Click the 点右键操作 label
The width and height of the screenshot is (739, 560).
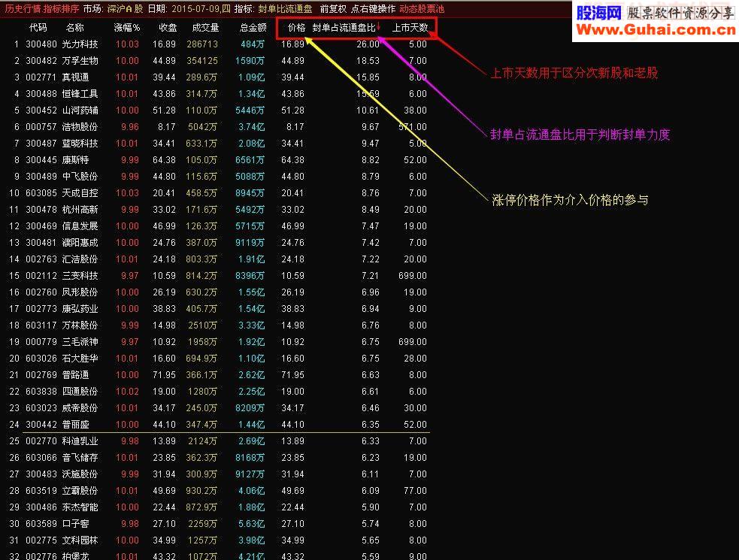coord(374,9)
